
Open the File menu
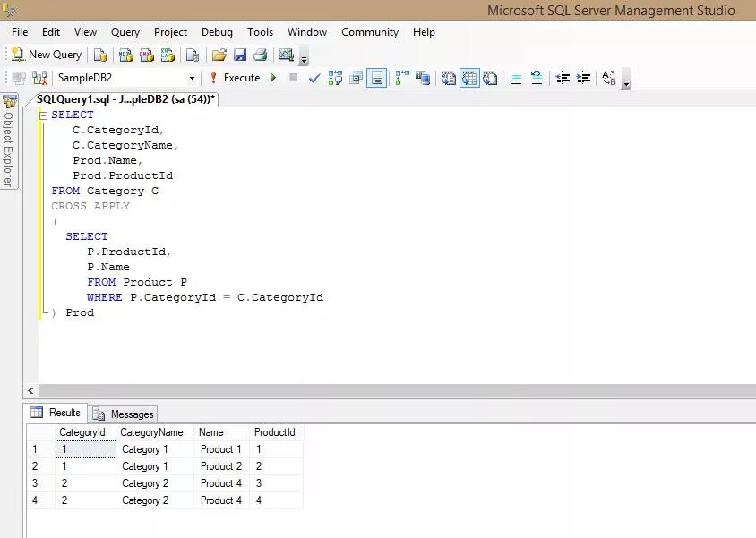20,32
